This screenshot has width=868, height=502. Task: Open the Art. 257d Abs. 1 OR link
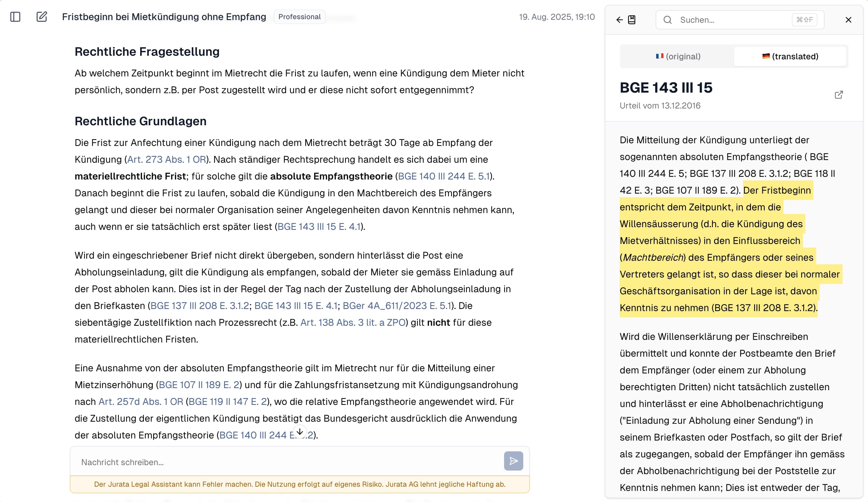140,401
